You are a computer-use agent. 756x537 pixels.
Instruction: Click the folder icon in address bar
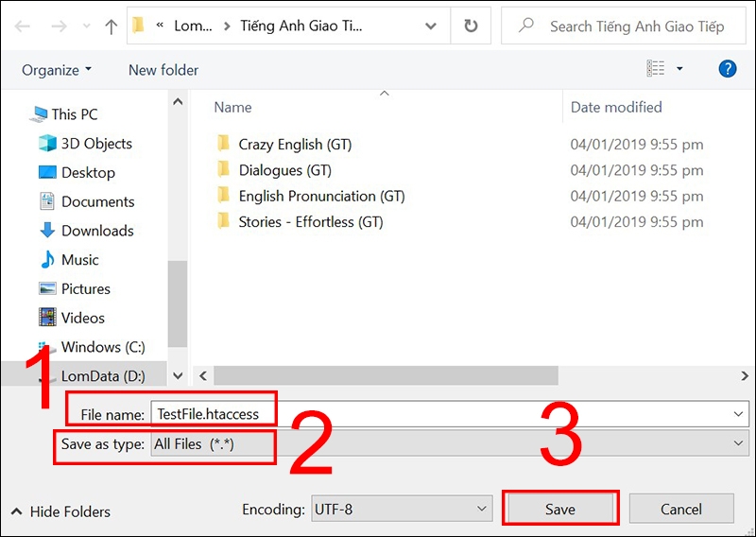coord(138,26)
